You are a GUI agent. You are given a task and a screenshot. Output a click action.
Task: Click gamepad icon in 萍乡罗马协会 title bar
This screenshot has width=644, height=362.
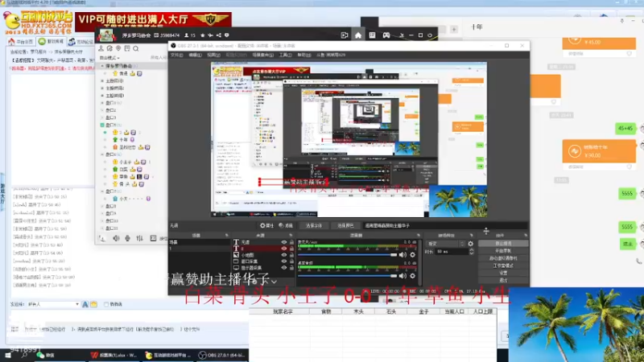click(386, 35)
